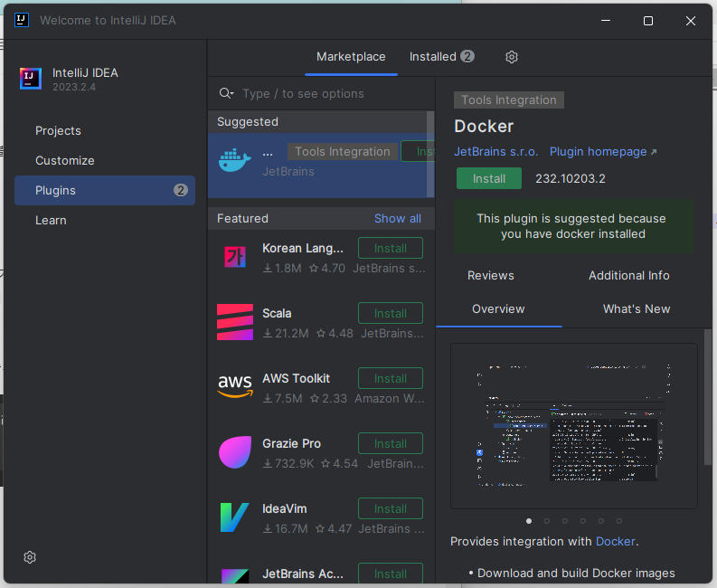Install the AWS Toolkit plugin
Viewport: 717px width, 588px height.
[390, 378]
